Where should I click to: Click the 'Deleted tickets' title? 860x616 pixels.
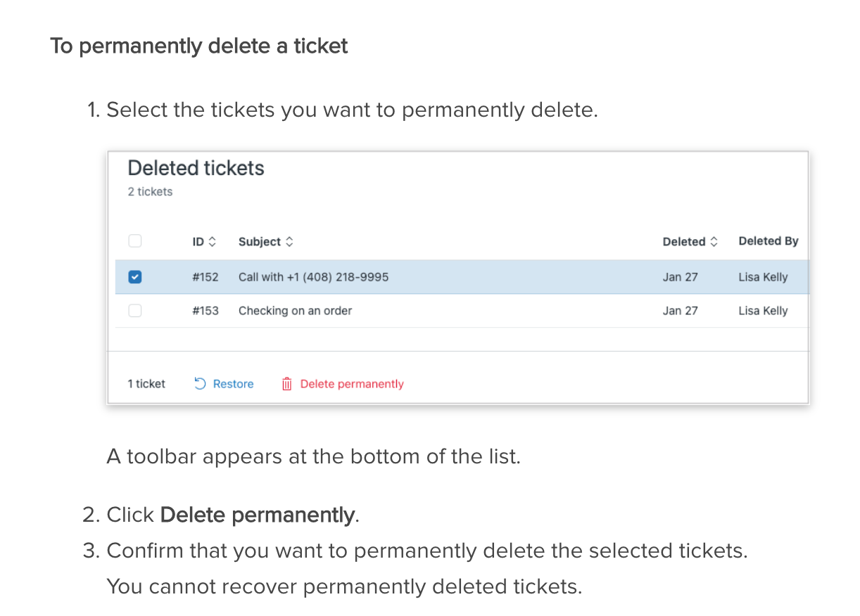point(196,168)
